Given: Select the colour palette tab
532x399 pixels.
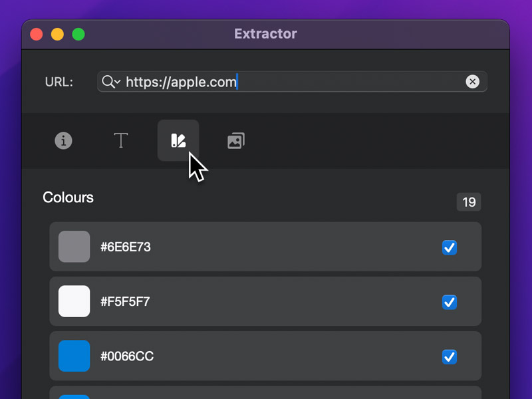Looking at the screenshot, I should [x=178, y=140].
